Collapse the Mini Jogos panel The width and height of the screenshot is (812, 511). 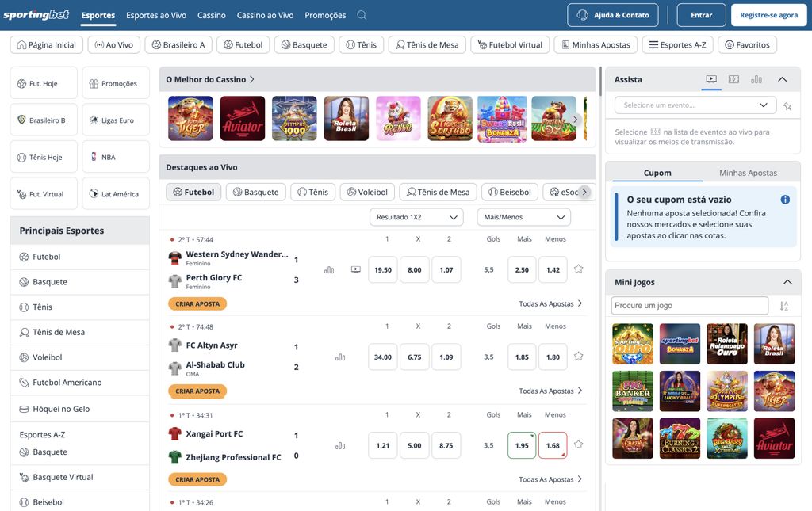pyautogui.click(x=787, y=282)
